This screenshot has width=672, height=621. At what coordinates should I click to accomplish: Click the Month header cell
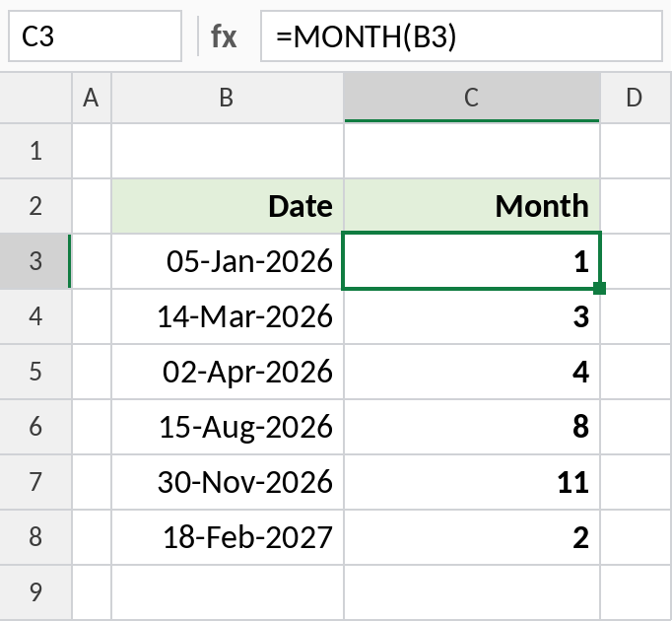[472, 206]
